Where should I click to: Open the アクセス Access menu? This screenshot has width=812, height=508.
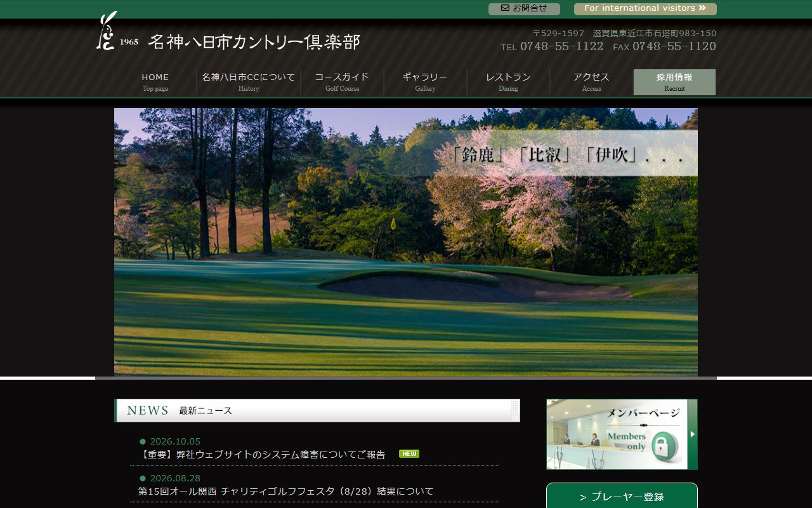[x=591, y=83]
